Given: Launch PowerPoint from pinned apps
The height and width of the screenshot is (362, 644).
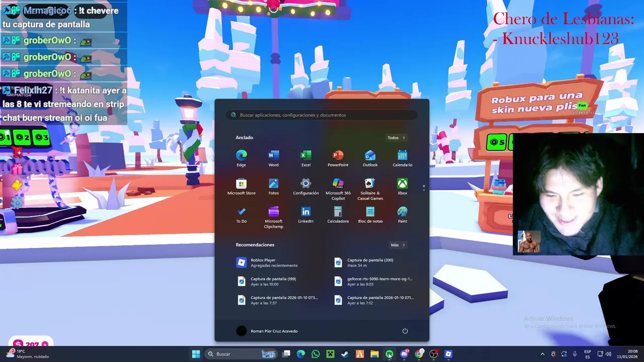Looking at the screenshot, I should (x=338, y=158).
